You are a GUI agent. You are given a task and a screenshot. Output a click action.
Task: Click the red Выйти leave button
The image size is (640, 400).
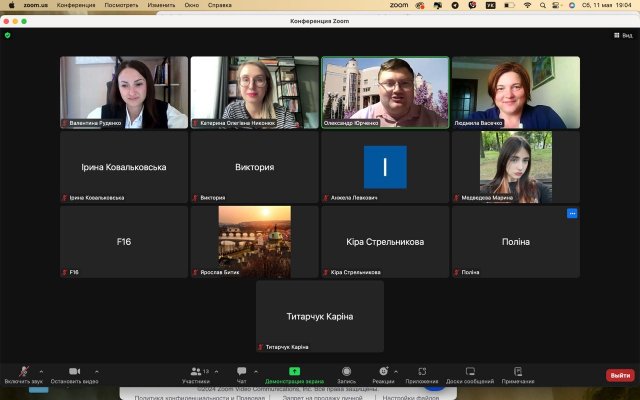pos(619,375)
